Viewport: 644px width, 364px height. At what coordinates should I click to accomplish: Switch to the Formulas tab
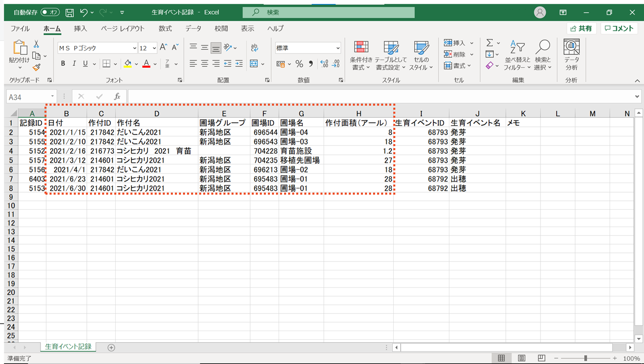click(165, 28)
